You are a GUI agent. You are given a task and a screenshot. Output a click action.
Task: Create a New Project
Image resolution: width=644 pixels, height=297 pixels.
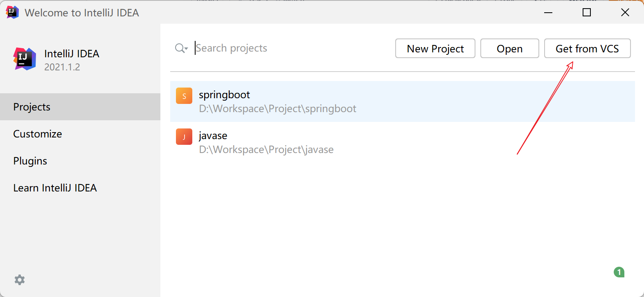(435, 49)
